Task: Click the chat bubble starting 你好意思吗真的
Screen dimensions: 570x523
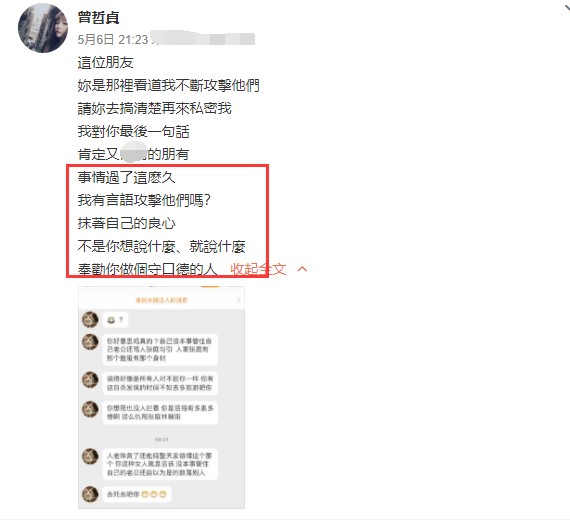Action: [160, 350]
